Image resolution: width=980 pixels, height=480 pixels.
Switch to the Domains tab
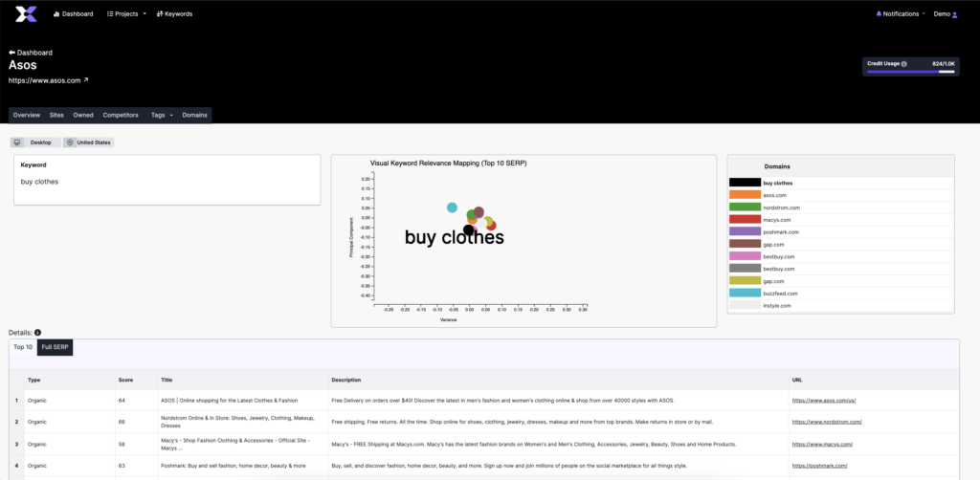195,116
